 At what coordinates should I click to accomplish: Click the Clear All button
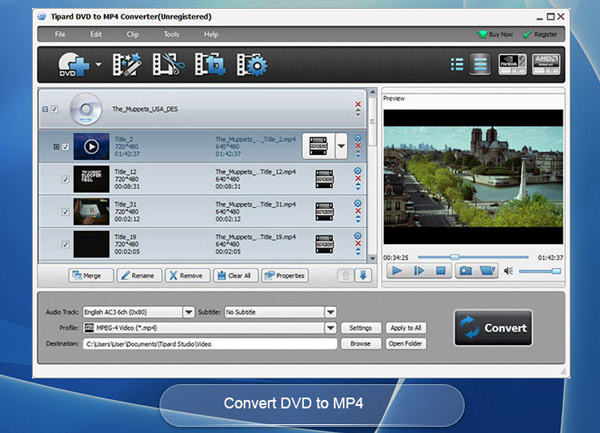click(236, 275)
